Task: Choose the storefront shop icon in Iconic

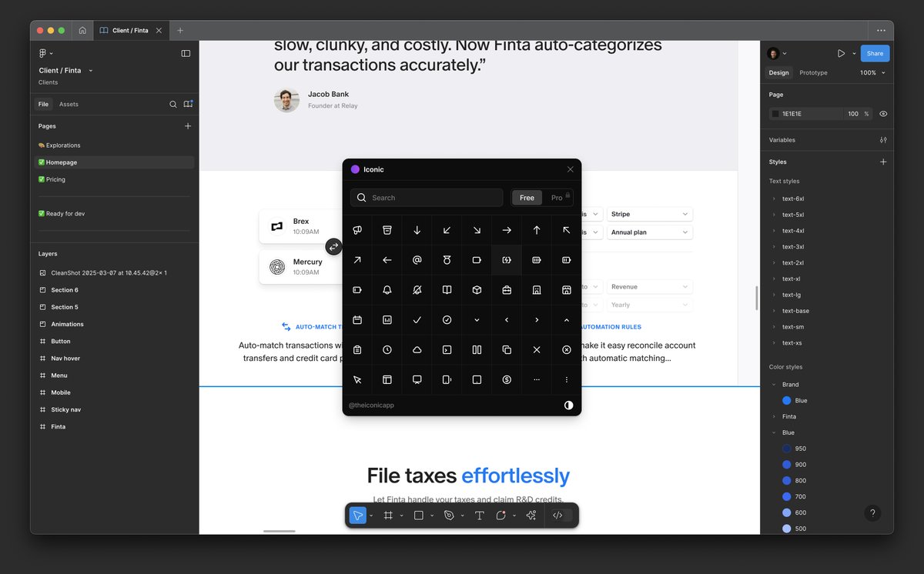Action: pos(567,290)
